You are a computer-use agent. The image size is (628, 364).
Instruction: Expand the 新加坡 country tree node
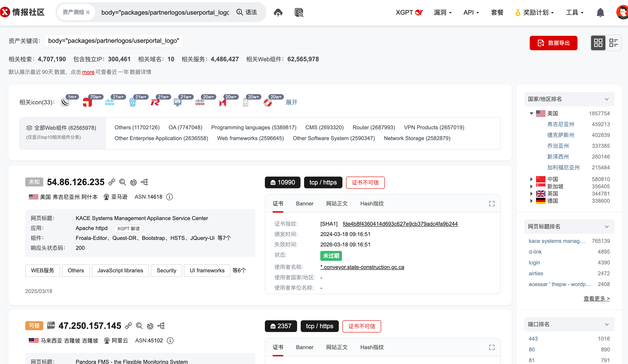click(531, 187)
